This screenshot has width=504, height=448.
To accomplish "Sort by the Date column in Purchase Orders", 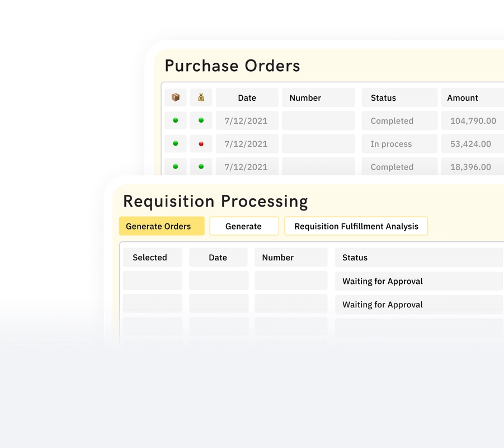I will point(247,97).
